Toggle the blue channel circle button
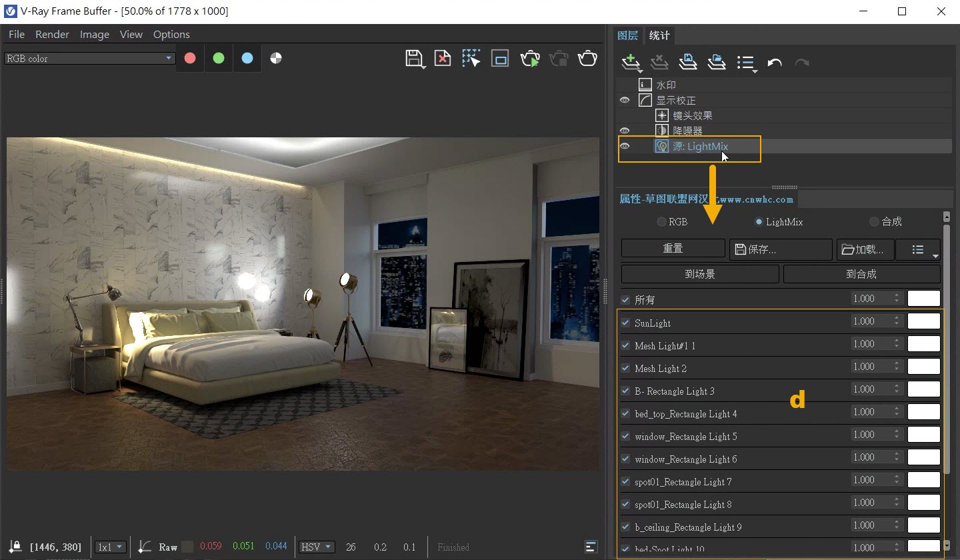This screenshot has width=960, height=560. [x=247, y=59]
